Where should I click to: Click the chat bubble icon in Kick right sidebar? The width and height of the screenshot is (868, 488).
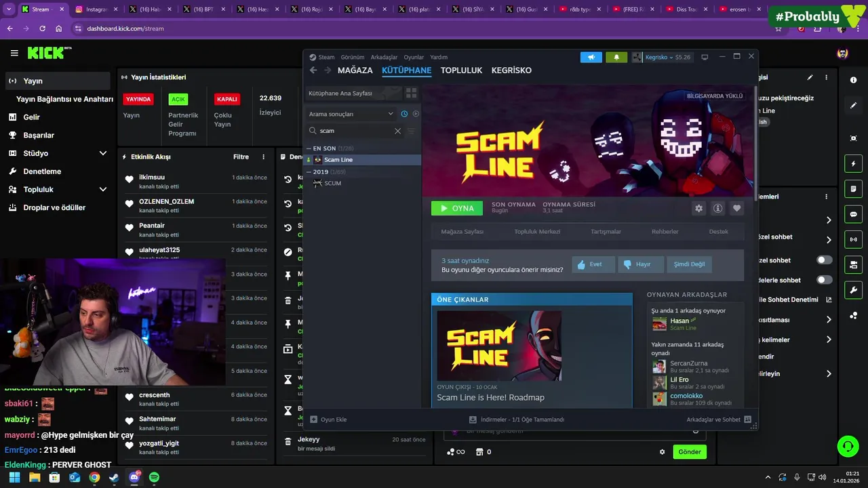click(x=853, y=214)
